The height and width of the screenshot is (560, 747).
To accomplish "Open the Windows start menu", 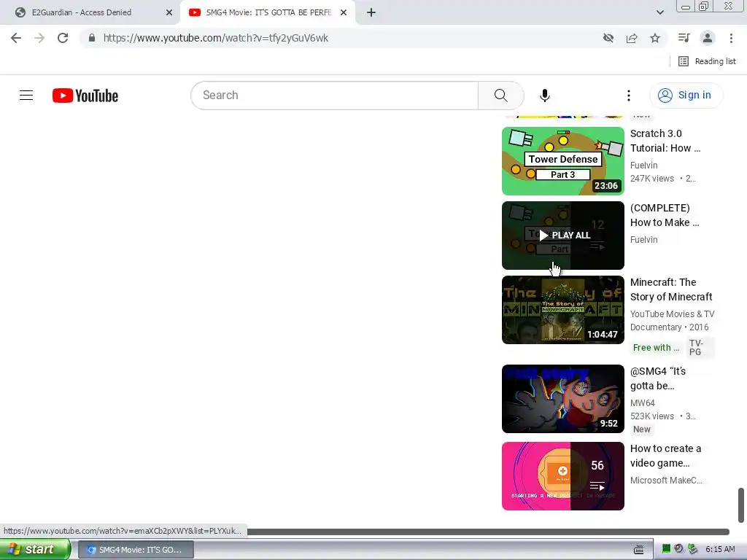I will tap(34, 549).
